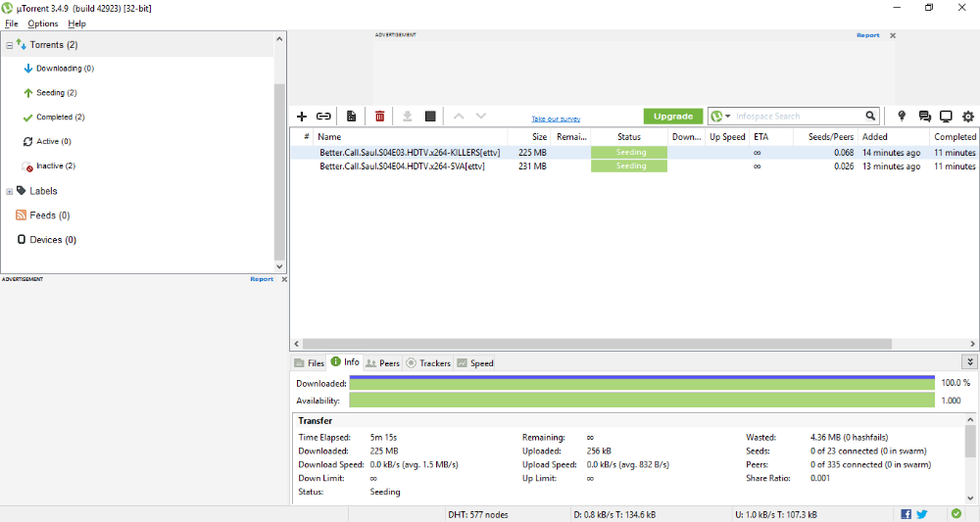Sort by Added column header

(x=893, y=137)
